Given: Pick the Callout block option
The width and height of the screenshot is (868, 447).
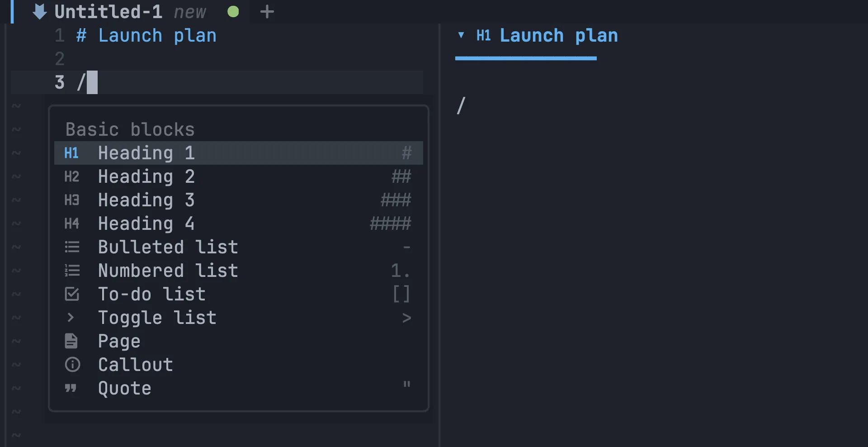Looking at the screenshot, I should click(239, 365).
